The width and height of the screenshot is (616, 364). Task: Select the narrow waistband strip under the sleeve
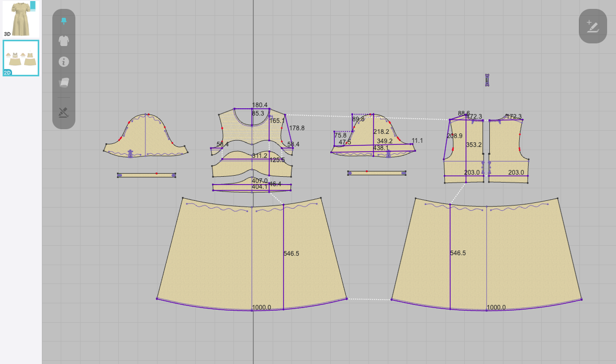tap(147, 174)
